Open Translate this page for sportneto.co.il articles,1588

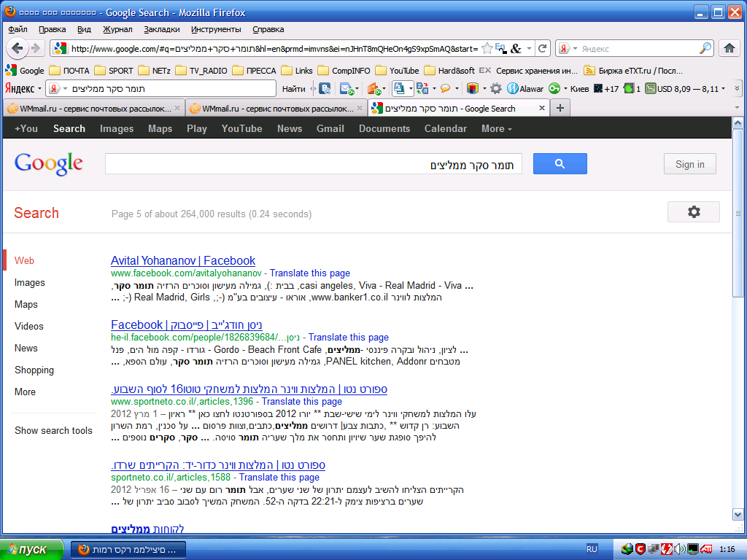[279, 477]
